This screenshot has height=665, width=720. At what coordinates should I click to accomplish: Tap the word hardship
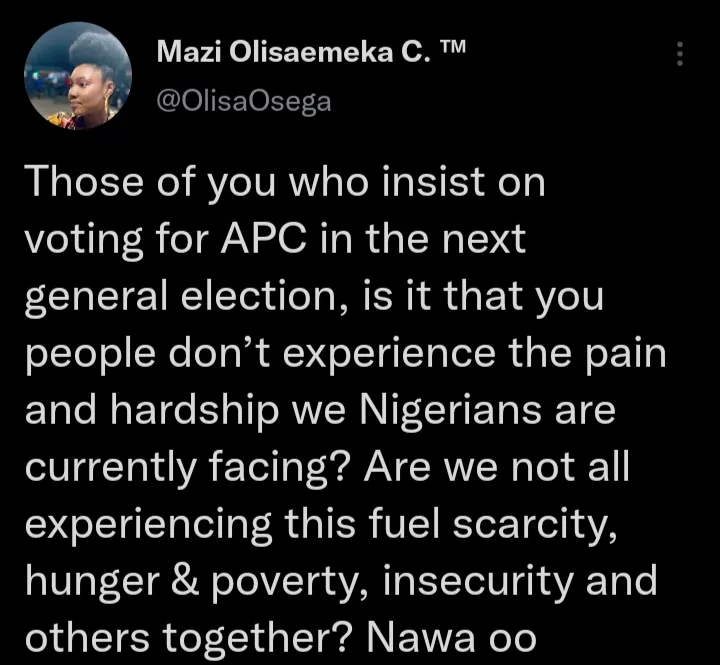click(198, 410)
